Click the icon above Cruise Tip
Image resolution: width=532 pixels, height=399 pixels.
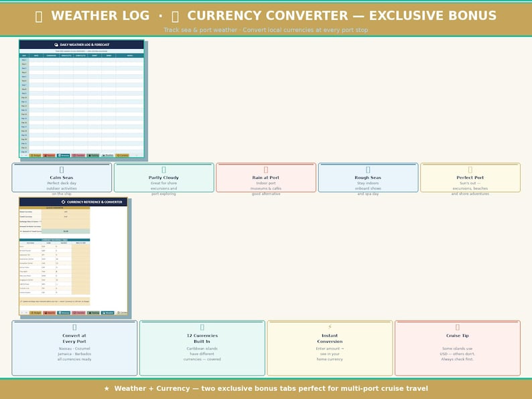click(458, 327)
